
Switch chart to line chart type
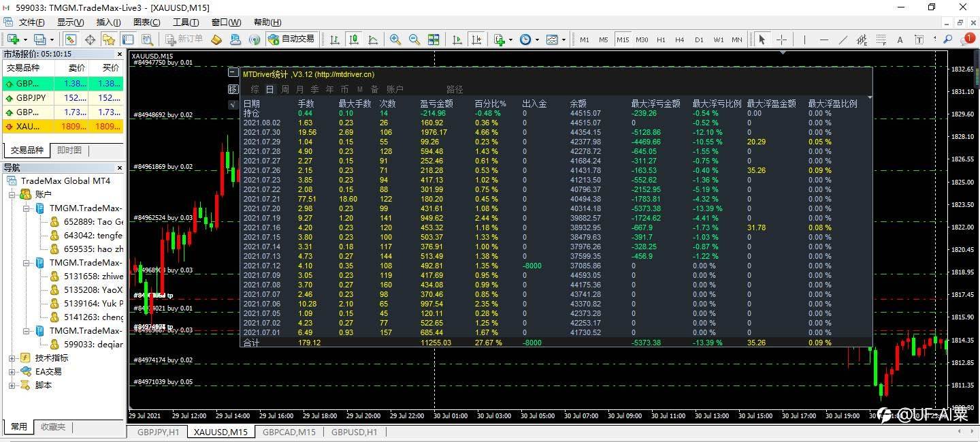tap(373, 40)
